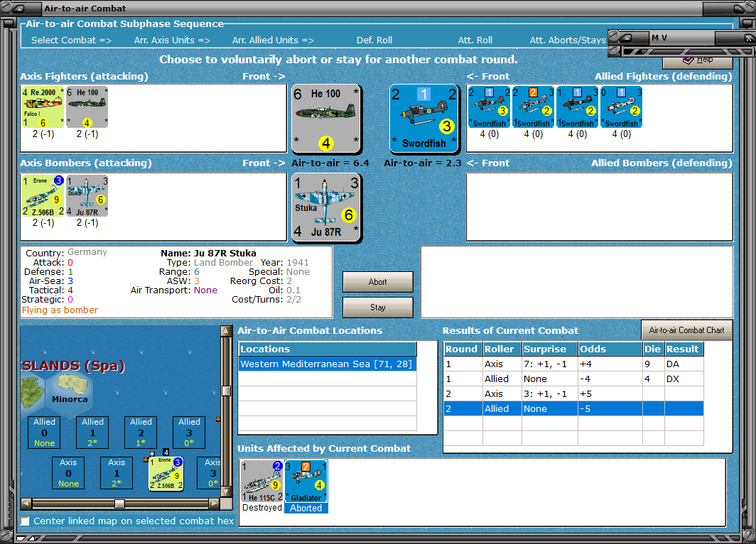756x544 pixels.
Task: Click the Arr. Allied Units subphase step
Action: click(x=273, y=40)
